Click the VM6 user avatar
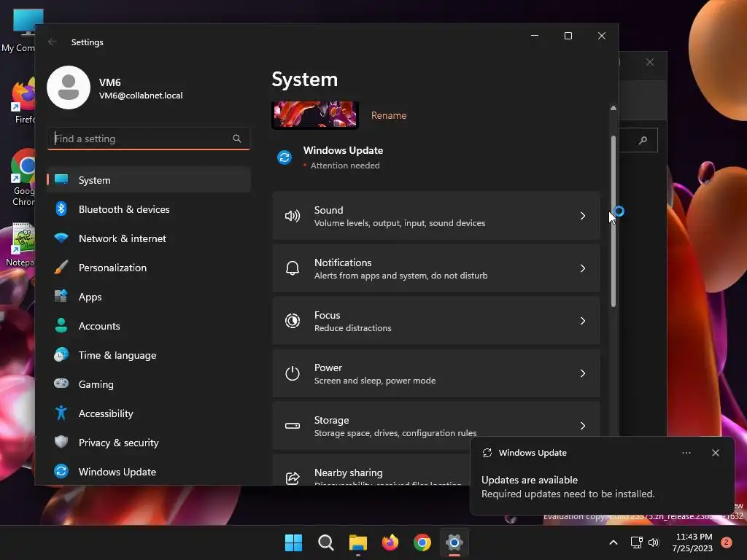Image resolution: width=747 pixels, height=560 pixels. coord(69,87)
